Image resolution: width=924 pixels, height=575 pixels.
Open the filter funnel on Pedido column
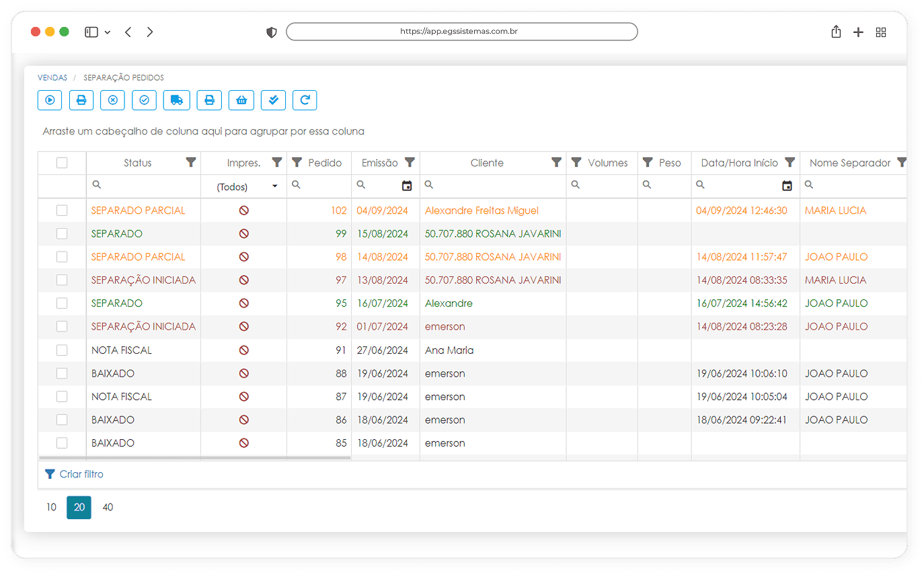[297, 162]
